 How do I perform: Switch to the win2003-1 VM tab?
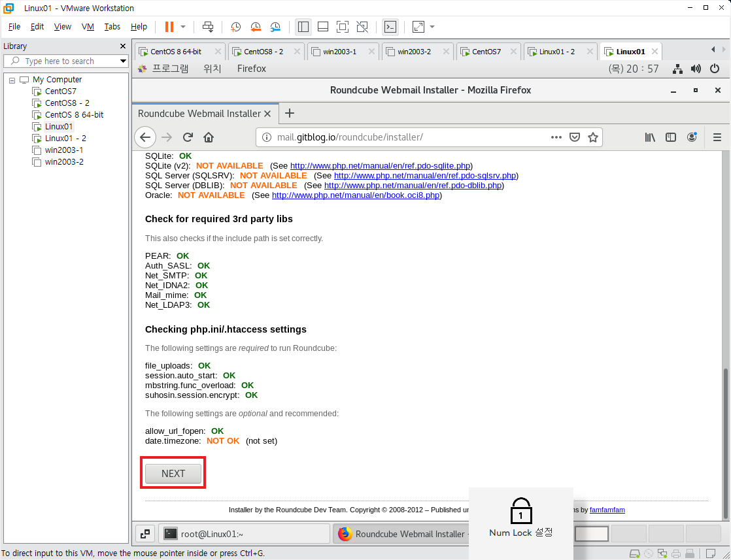(340, 52)
